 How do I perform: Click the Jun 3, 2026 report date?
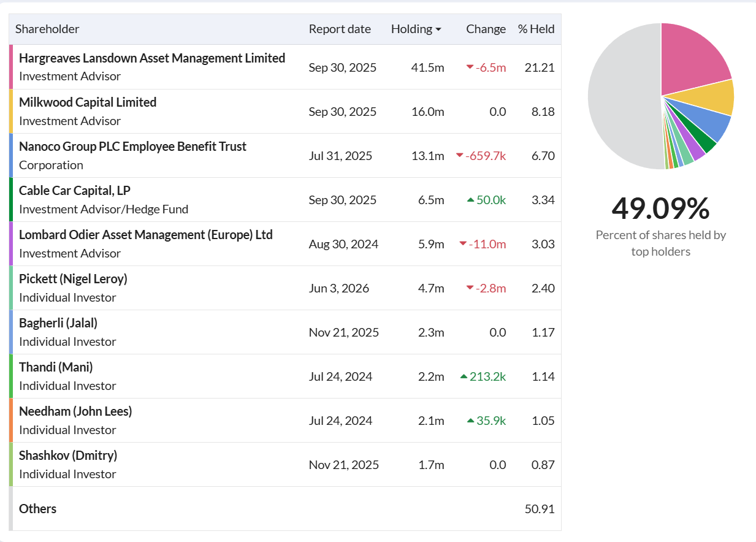(339, 288)
